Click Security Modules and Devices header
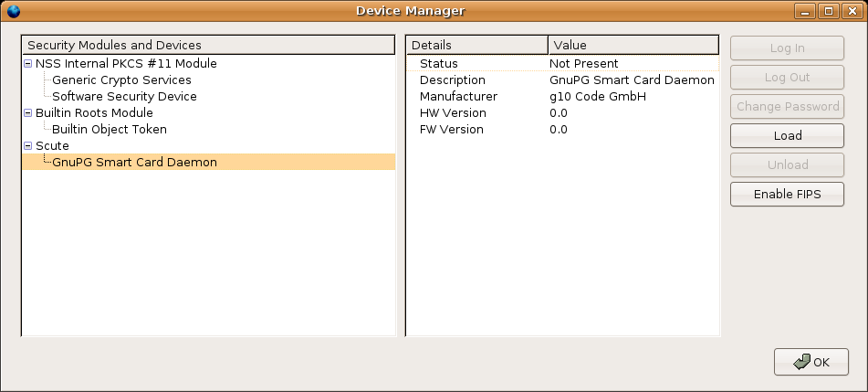 point(208,45)
